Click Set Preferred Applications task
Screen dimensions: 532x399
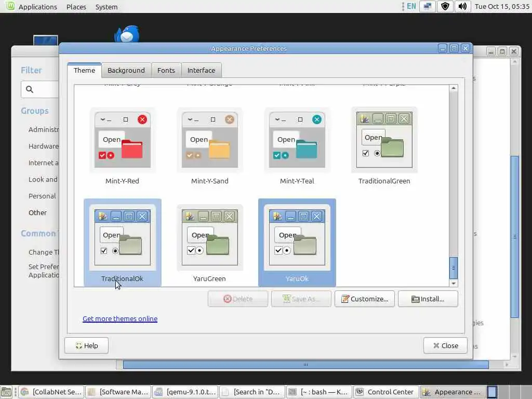point(44,271)
